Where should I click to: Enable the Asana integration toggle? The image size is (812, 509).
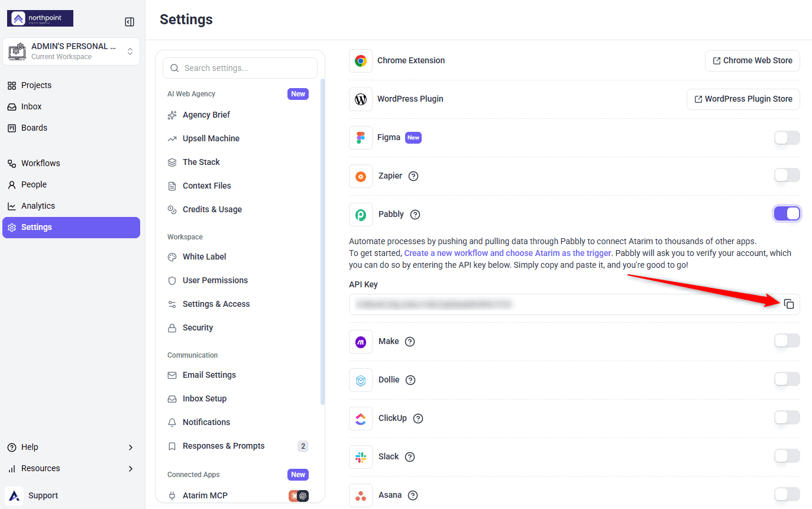(x=787, y=494)
